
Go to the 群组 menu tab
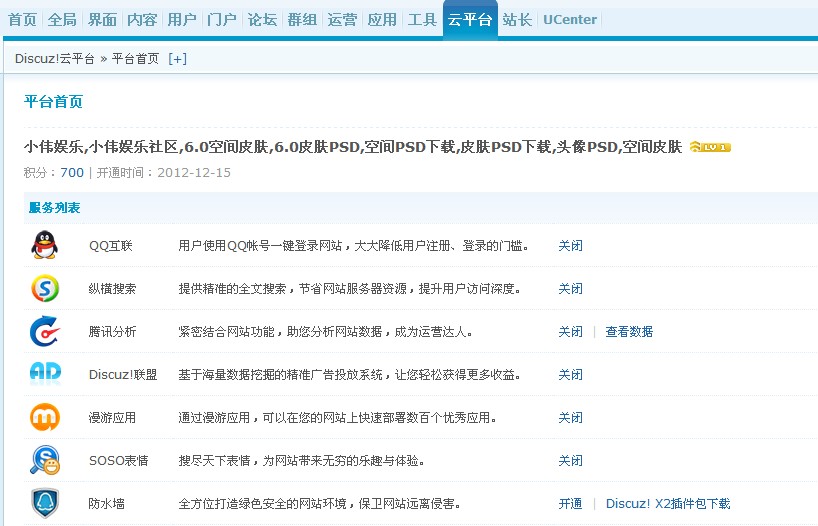tap(302, 20)
